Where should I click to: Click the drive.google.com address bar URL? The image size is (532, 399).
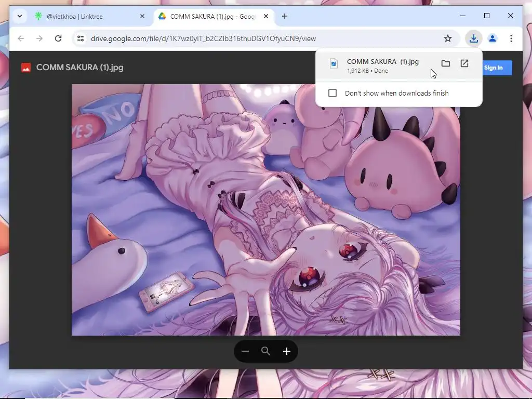pos(203,38)
